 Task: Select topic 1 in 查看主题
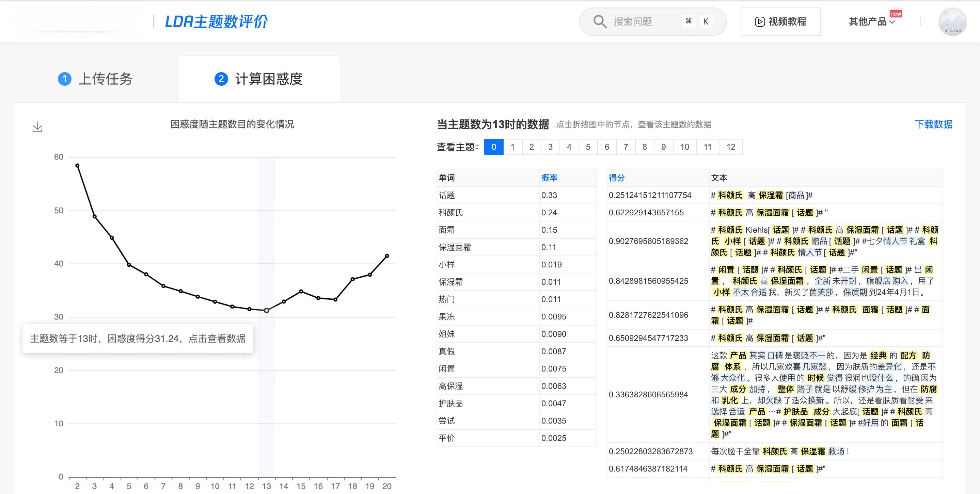click(x=512, y=147)
